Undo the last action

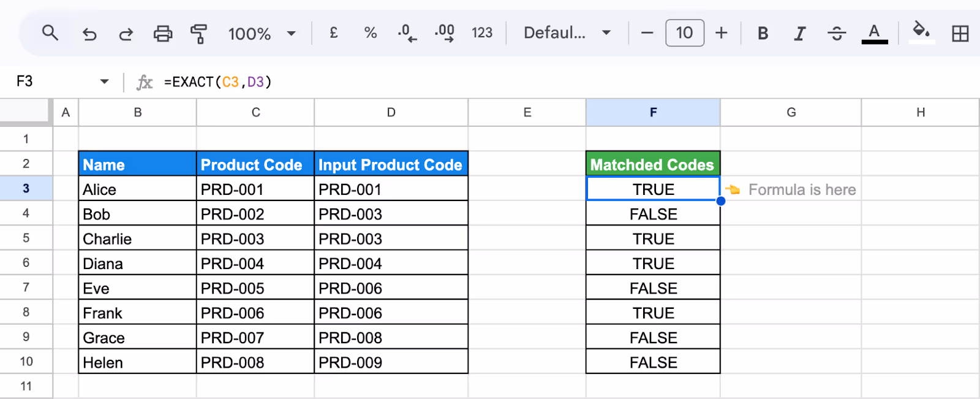tap(89, 34)
